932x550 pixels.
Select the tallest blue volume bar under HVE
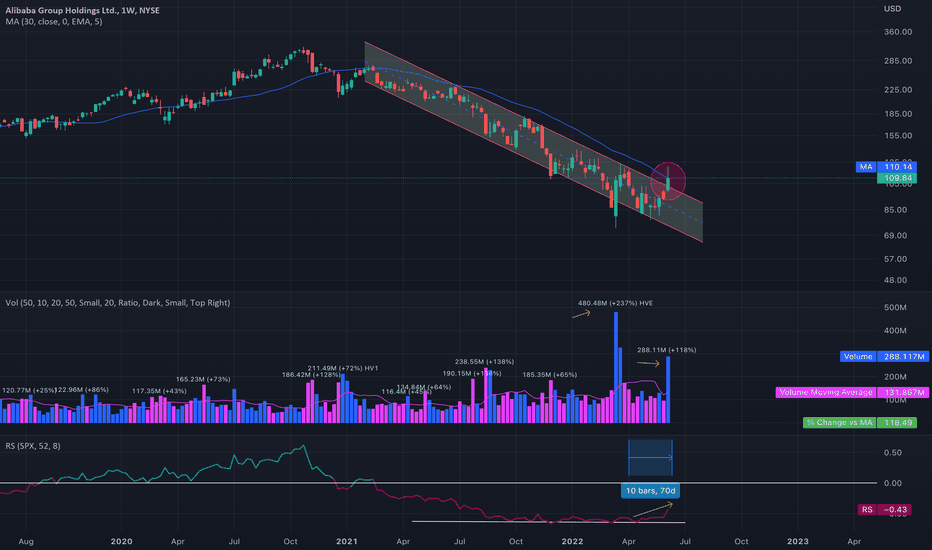tap(616, 367)
